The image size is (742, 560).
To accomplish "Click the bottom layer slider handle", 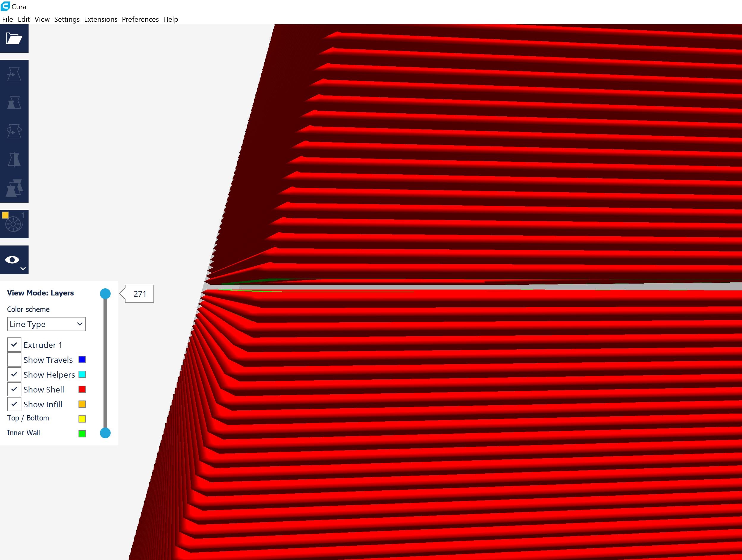I will click(x=105, y=433).
